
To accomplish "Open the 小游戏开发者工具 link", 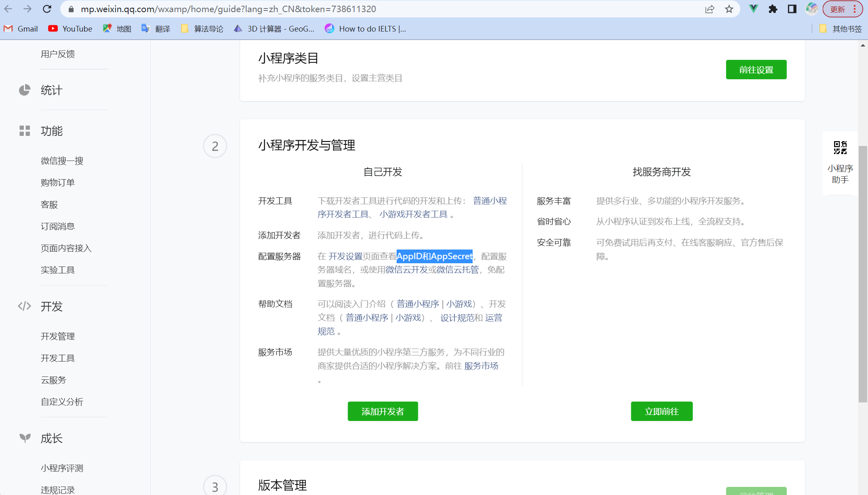I will [x=413, y=214].
